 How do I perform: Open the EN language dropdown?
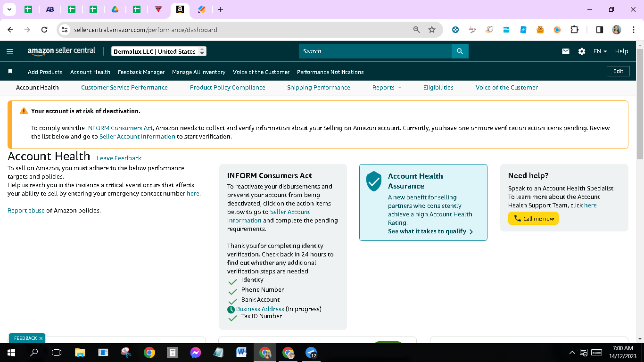coord(600,51)
